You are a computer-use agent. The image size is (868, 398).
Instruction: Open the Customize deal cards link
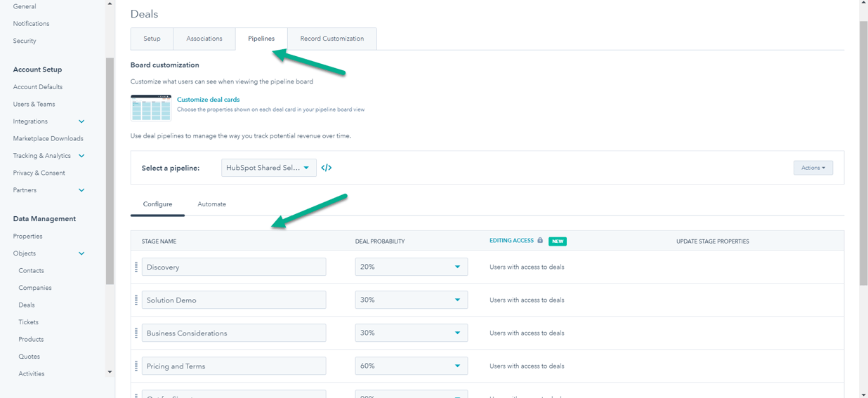[x=208, y=100]
